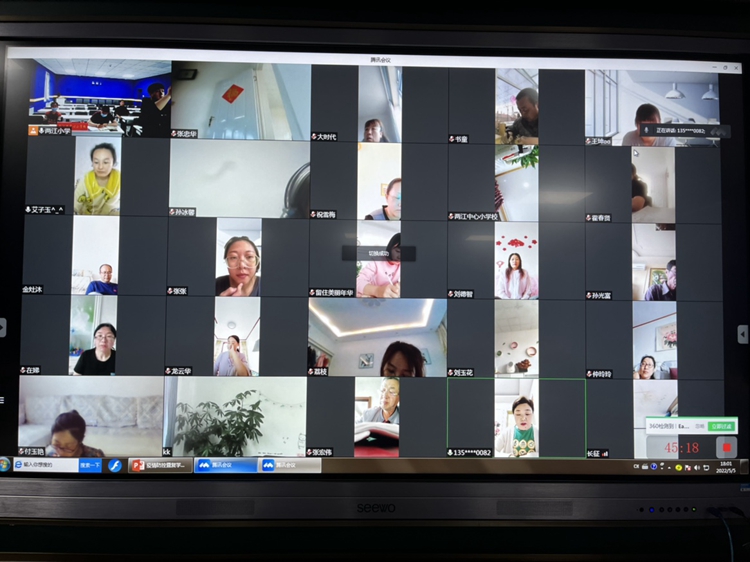
Task: Go to previous page of participants
Action: [4, 328]
